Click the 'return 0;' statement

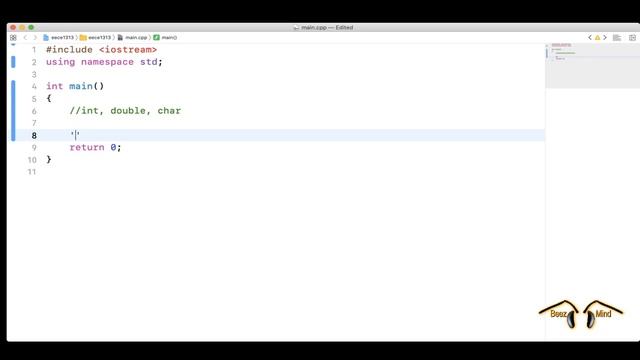[95, 147]
